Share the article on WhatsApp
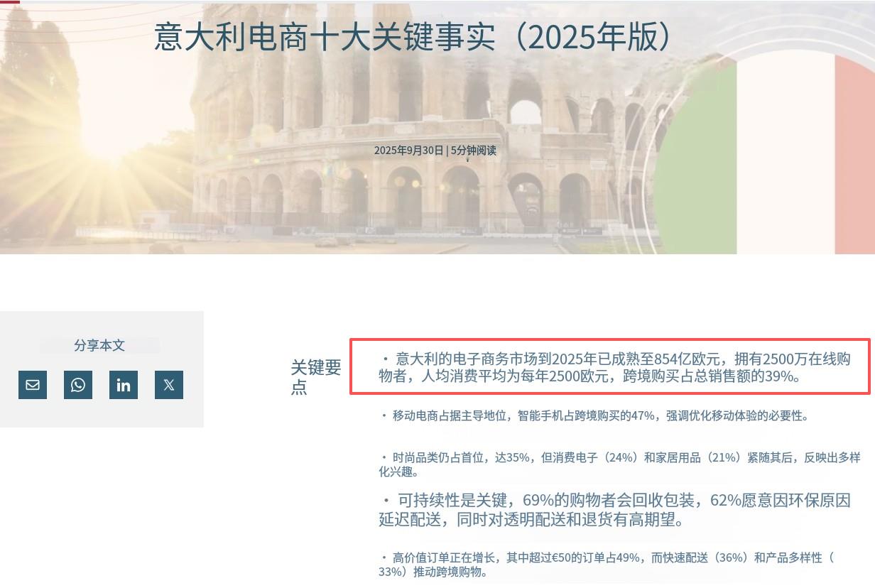The height and width of the screenshot is (588, 875). 78,385
